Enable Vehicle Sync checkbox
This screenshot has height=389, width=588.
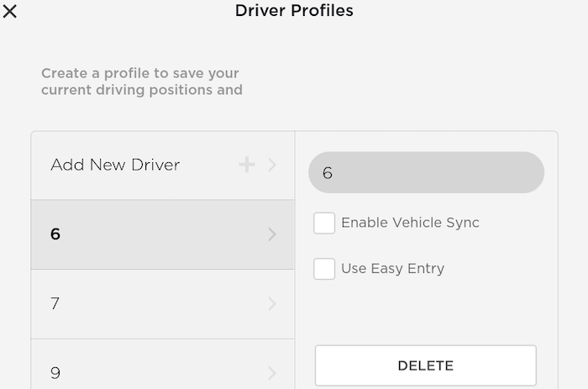coord(324,223)
